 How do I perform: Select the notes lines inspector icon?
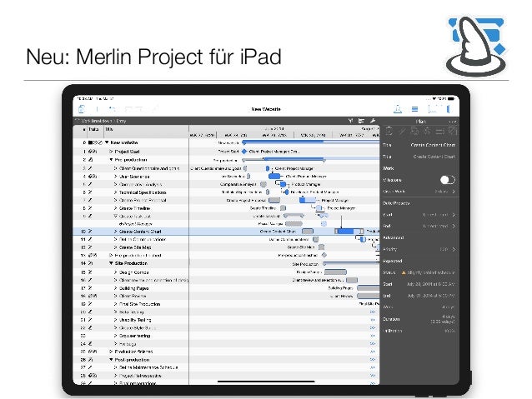click(439, 131)
